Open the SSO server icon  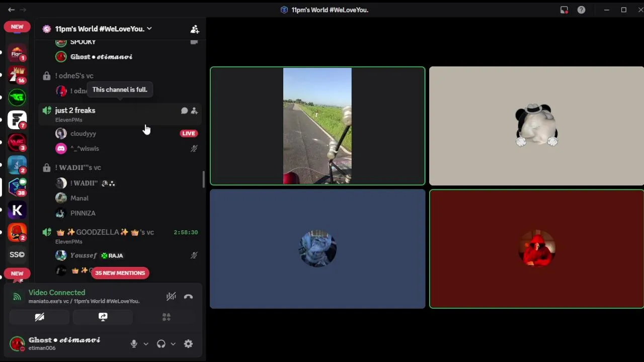coord(17,254)
